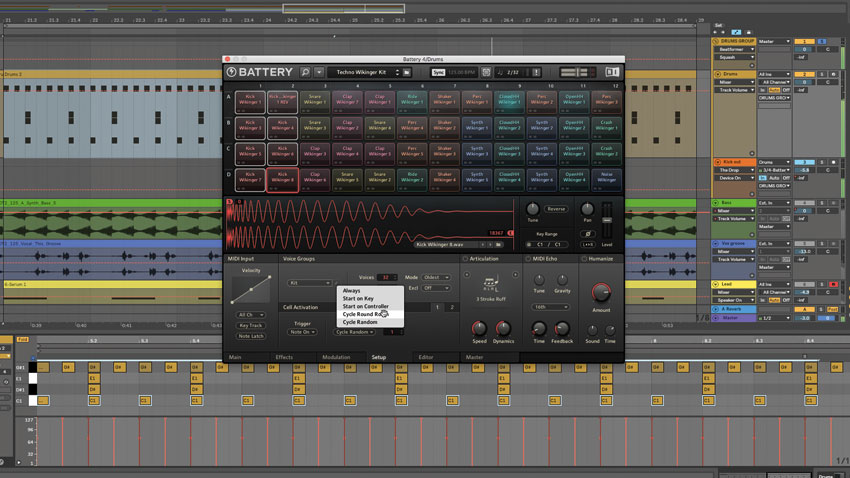Image resolution: width=850 pixels, height=478 pixels.
Task: Switch to the Master tab
Action: [x=474, y=357]
